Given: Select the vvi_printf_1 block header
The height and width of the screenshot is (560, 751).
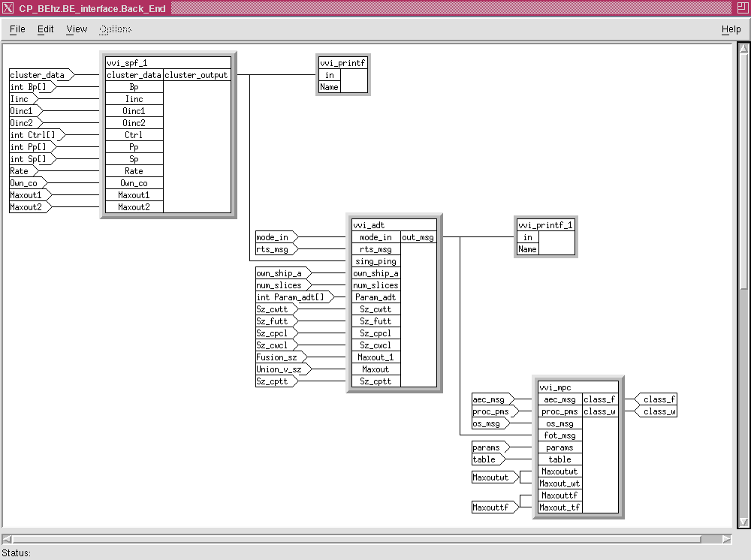Looking at the screenshot, I should tap(545, 225).
